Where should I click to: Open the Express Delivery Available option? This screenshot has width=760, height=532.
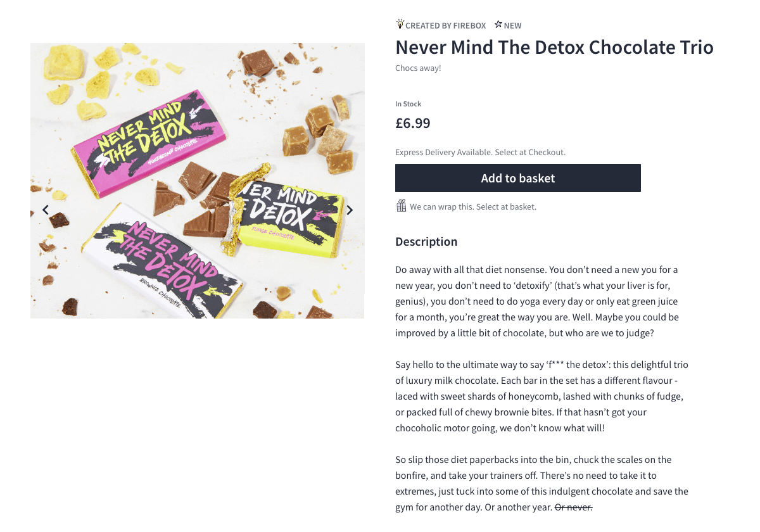point(480,152)
